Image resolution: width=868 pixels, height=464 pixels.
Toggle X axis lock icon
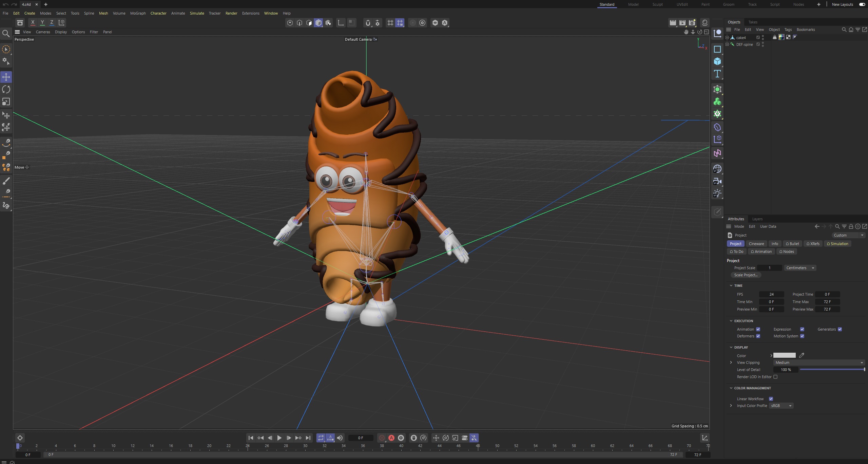tap(33, 23)
